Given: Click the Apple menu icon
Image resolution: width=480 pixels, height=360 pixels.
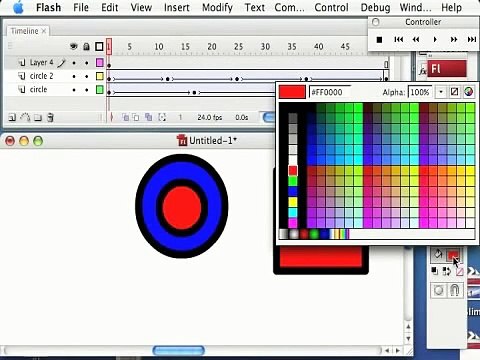Looking at the screenshot, I should [19, 7].
